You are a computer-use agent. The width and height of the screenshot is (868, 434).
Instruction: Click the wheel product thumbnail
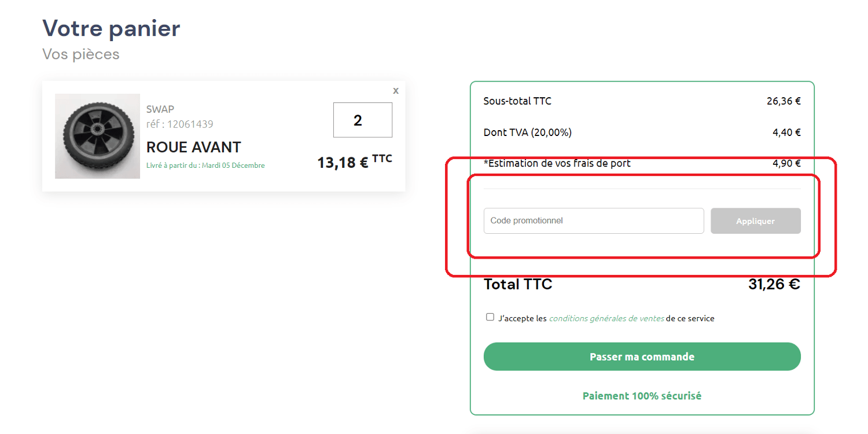coord(97,136)
